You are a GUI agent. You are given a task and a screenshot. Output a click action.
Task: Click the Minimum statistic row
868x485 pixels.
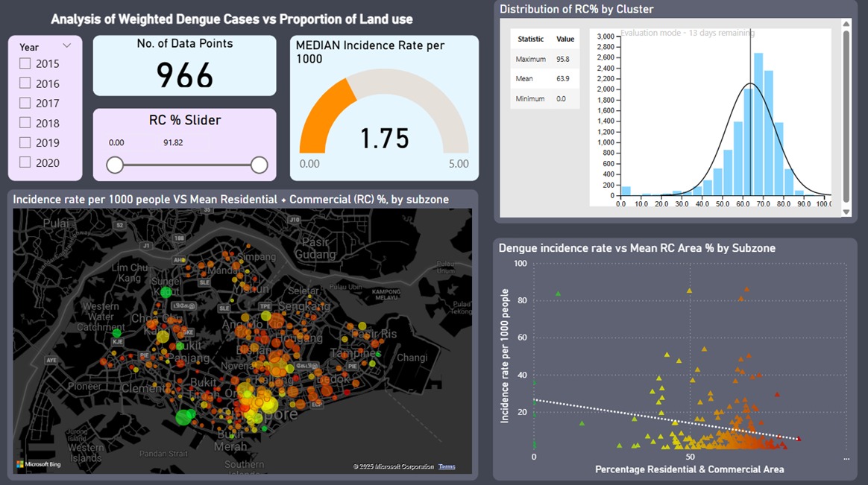pyautogui.click(x=544, y=99)
